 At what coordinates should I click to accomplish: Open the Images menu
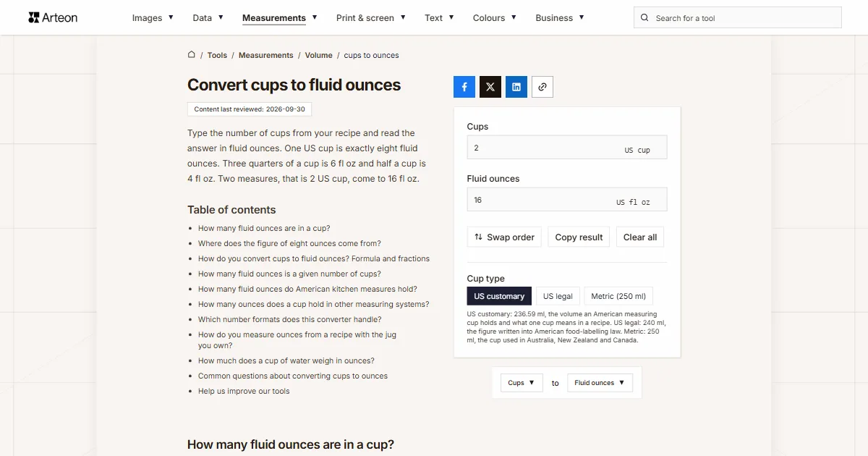click(x=153, y=18)
